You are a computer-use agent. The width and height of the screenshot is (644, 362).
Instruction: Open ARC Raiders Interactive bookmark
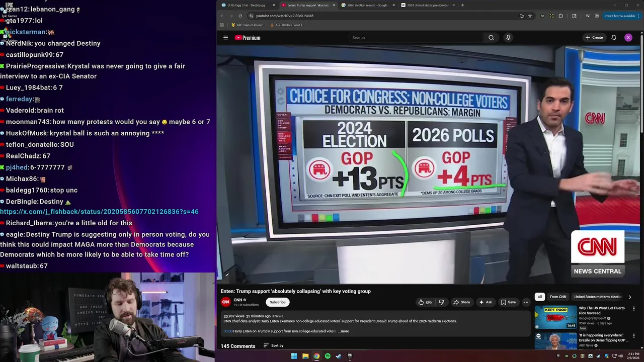(248, 25)
